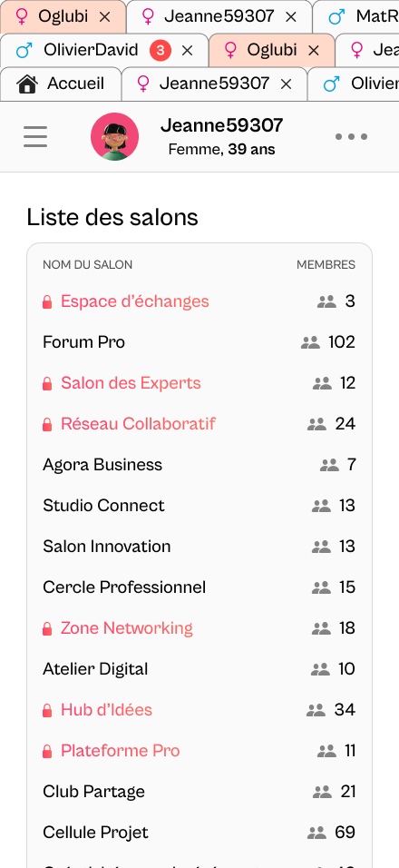Click the MEMBRES column header
This screenshot has height=868, width=399.
click(326, 264)
